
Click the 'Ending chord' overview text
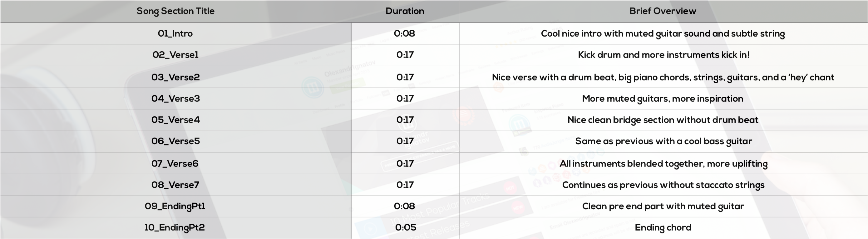coord(663,227)
